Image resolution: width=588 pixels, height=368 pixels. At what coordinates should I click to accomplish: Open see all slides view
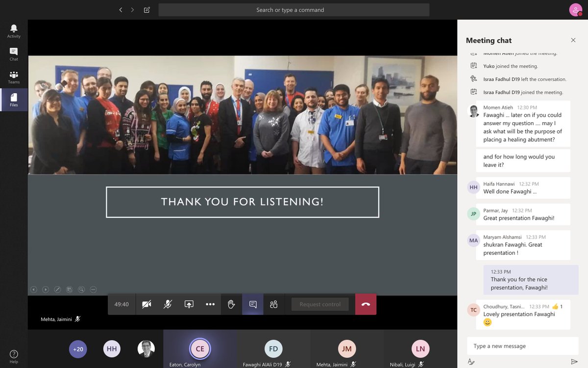70,289
